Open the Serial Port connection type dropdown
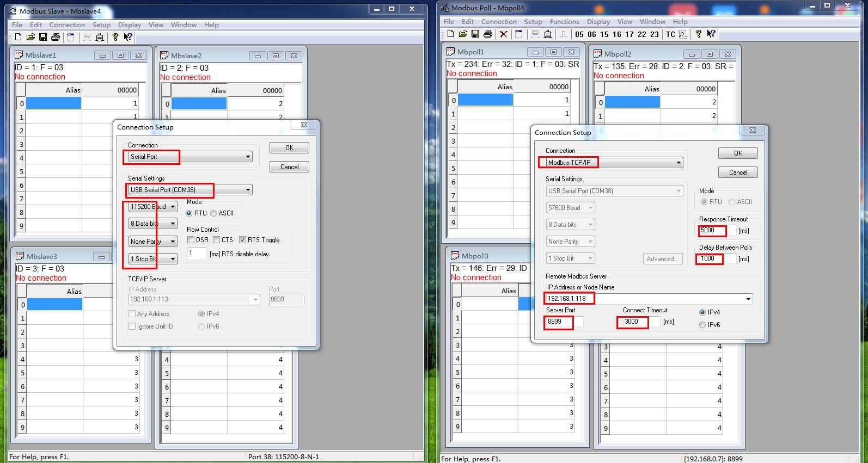This screenshot has width=868, height=463. click(248, 157)
